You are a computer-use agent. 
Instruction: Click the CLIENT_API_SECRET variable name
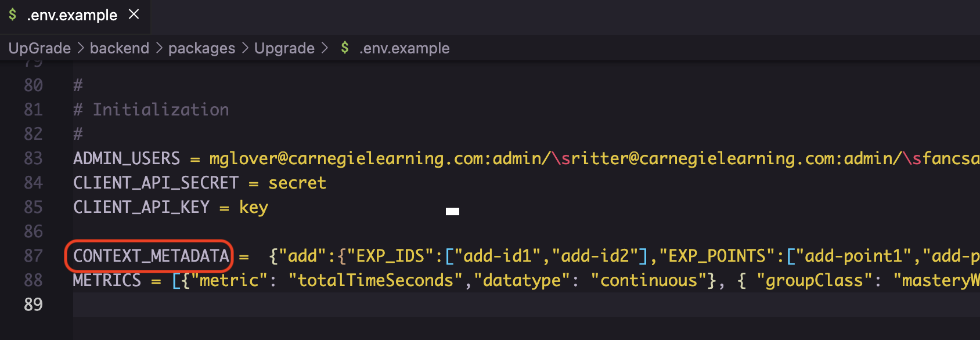click(156, 183)
